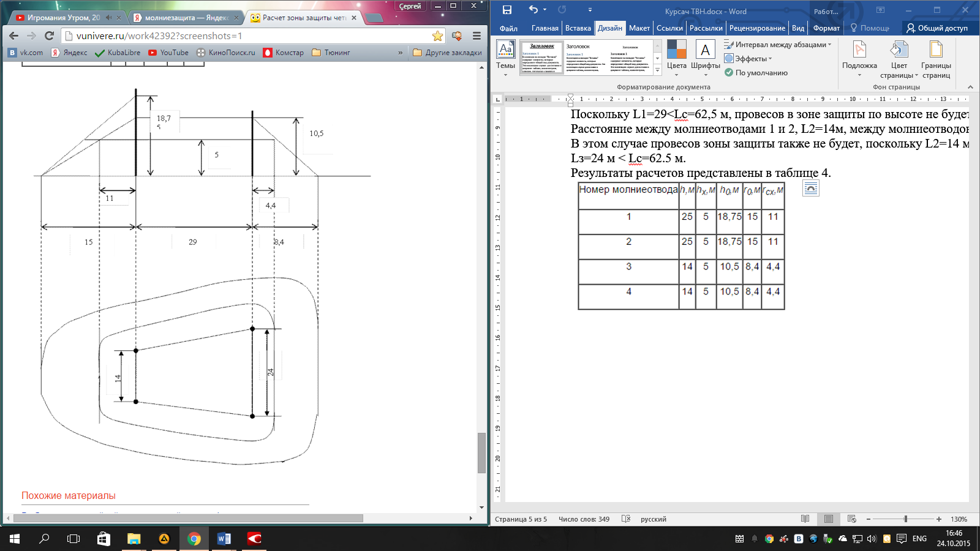The width and height of the screenshot is (980, 551).
Task: Open the Вставка ribbon tab
Action: tap(578, 28)
